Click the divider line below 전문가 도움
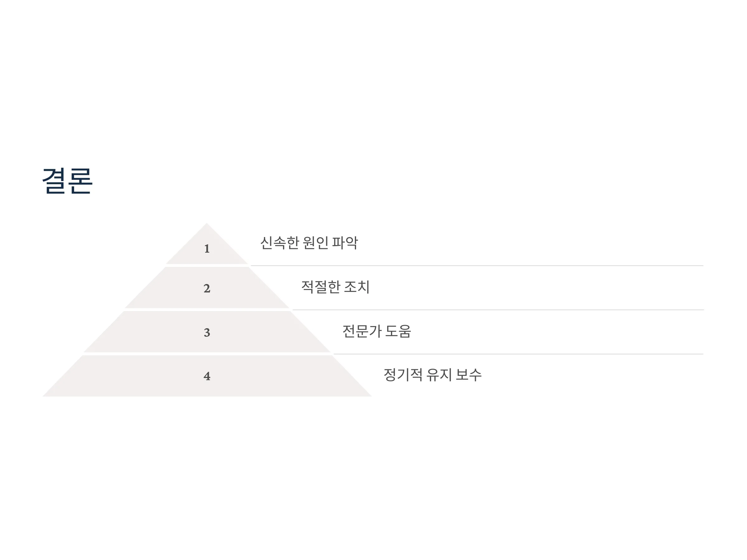 [518, 354]
